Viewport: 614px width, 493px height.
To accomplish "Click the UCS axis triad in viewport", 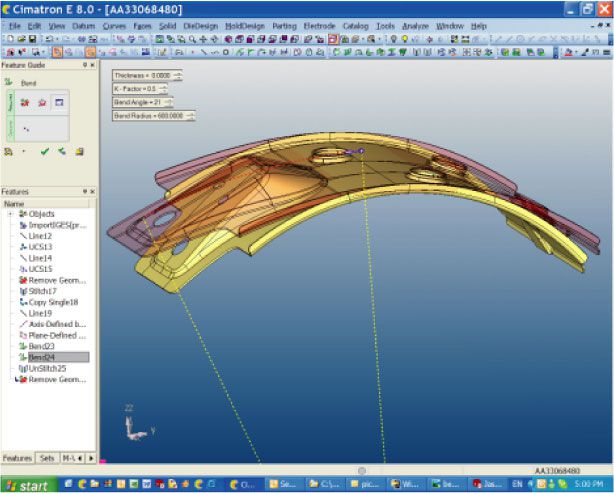I will [137, 426].
